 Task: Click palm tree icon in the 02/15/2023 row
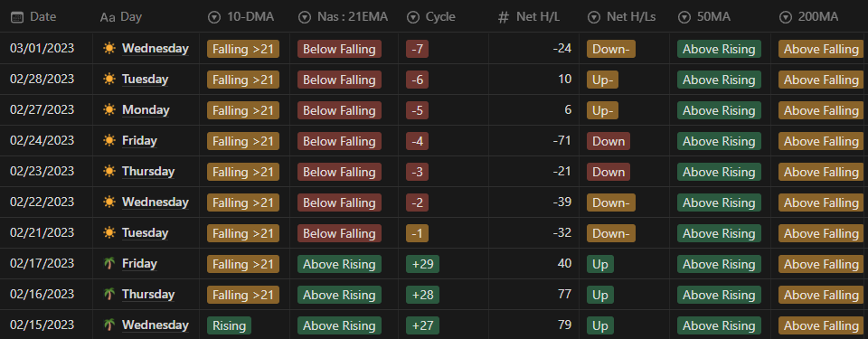tap(109, 325)
